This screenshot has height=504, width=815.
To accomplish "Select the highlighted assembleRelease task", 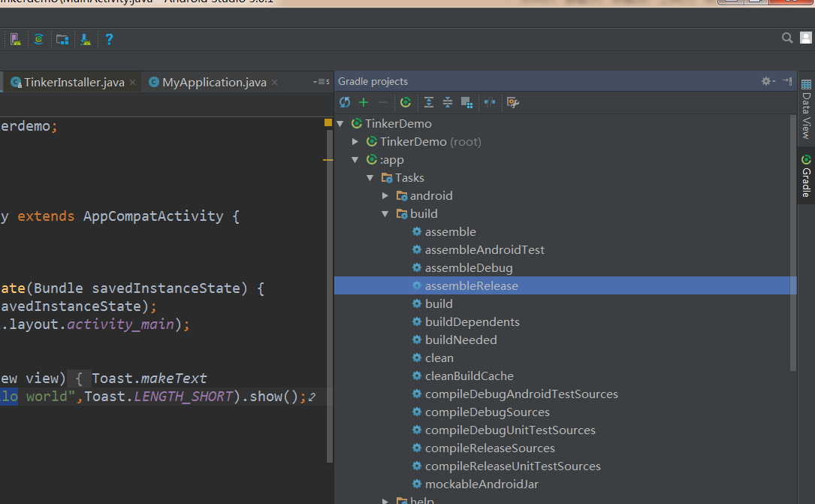I will [565, 285].
